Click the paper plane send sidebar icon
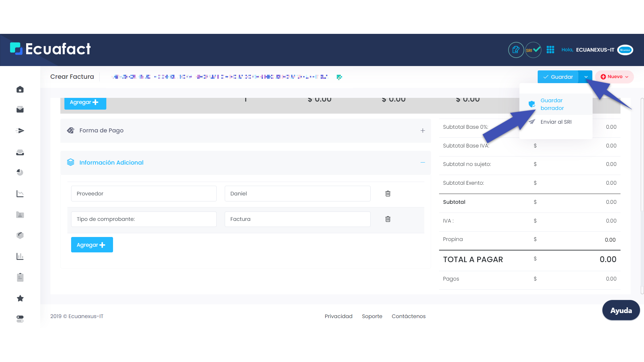 [20, 131]
